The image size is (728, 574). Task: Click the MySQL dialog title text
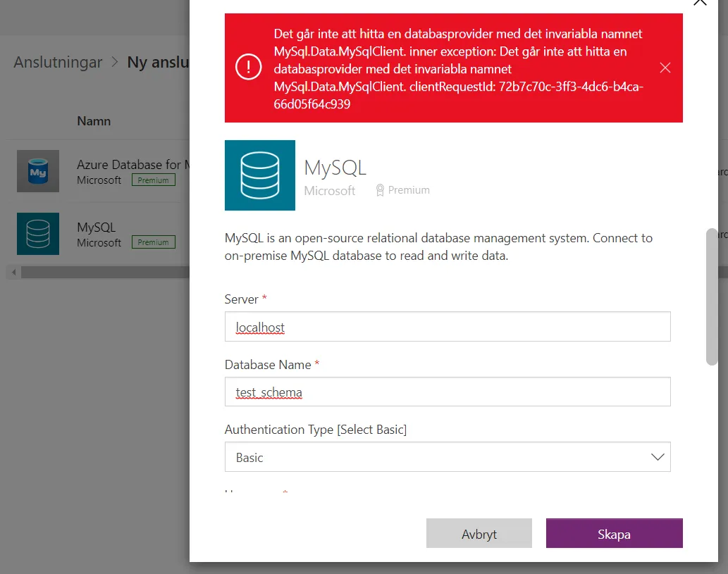[x=335, y=168]
